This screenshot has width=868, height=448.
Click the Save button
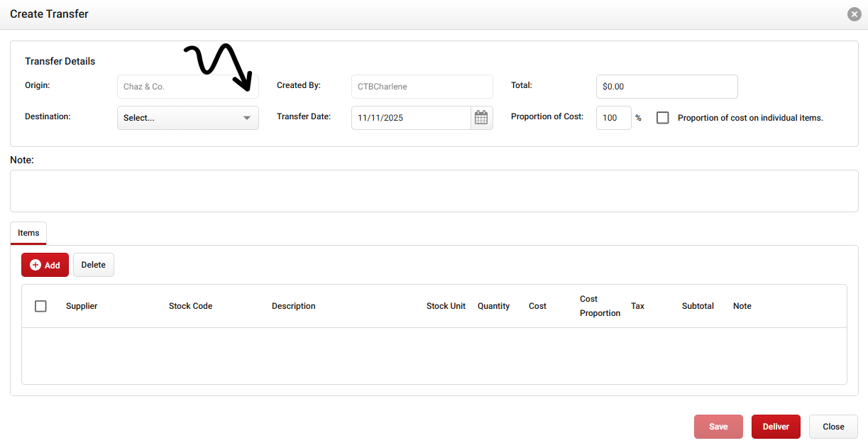718,427
